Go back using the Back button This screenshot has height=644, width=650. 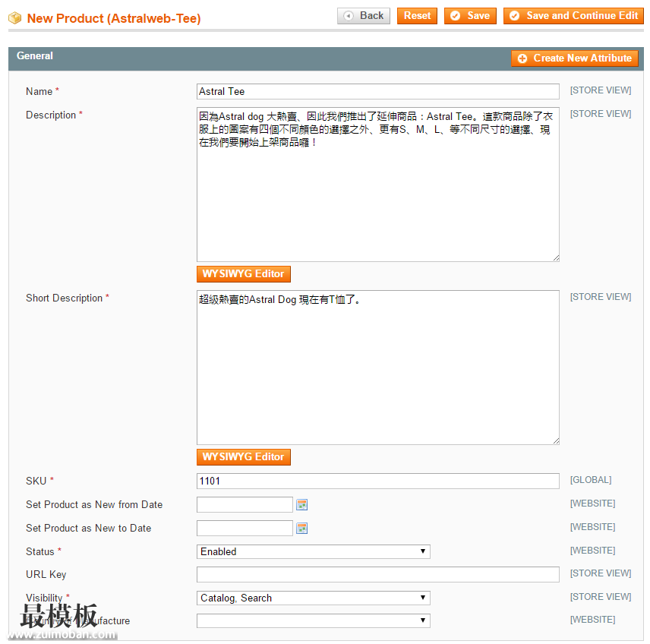click(x=364, y=16)
